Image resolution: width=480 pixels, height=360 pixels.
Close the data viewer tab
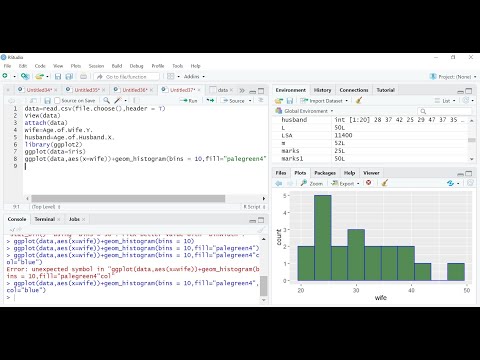tap(231, 90)
